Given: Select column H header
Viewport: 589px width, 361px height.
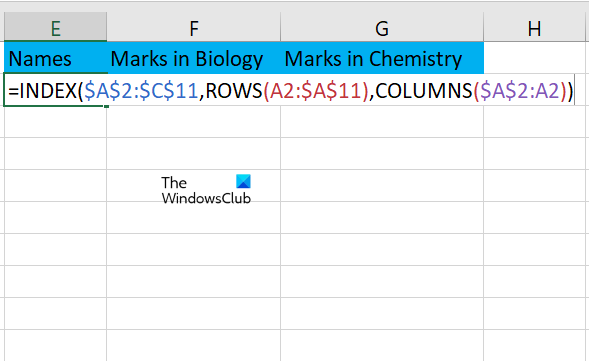Looking at the screenshot, I should 535,27.
